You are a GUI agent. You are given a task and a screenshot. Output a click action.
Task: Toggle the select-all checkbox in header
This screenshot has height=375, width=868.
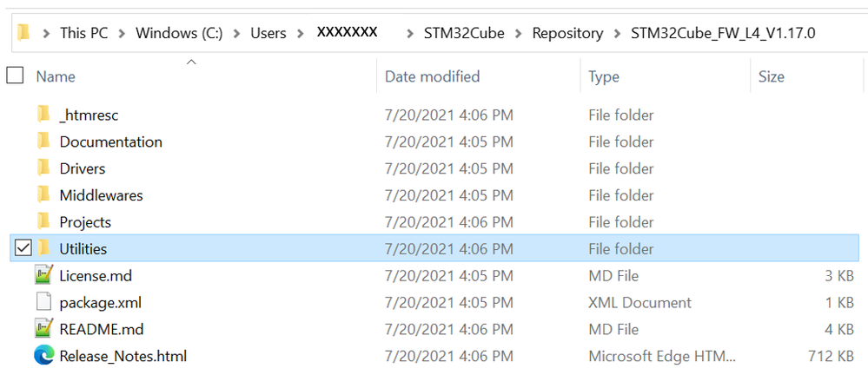(15, 76)
